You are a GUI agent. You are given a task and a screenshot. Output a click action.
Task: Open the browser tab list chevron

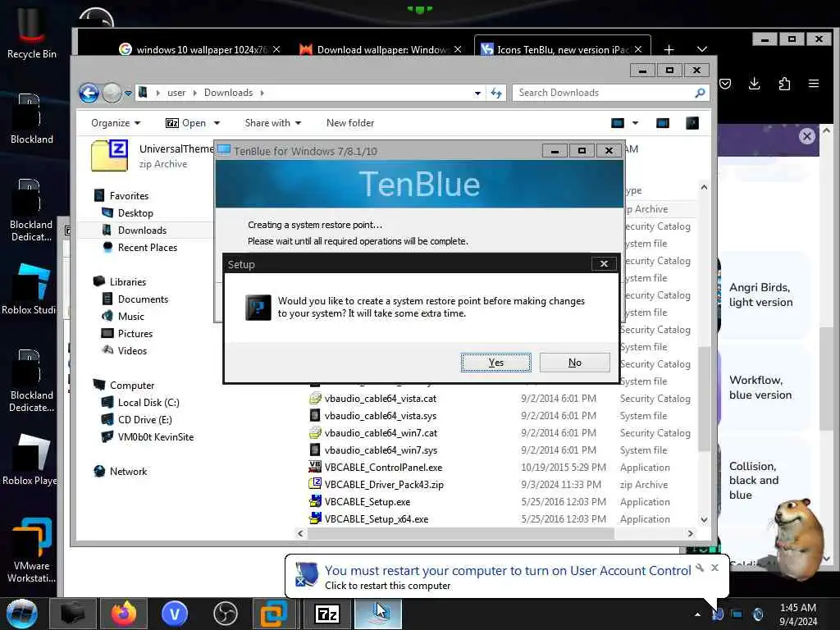[x=702, y=49]
